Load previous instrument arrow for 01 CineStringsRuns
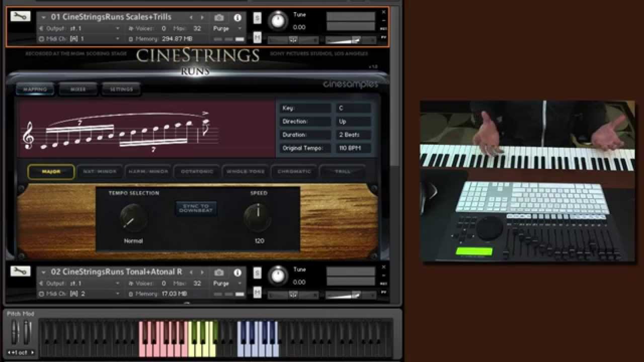This screenshot has width=644, height=362. click(191, 17)
